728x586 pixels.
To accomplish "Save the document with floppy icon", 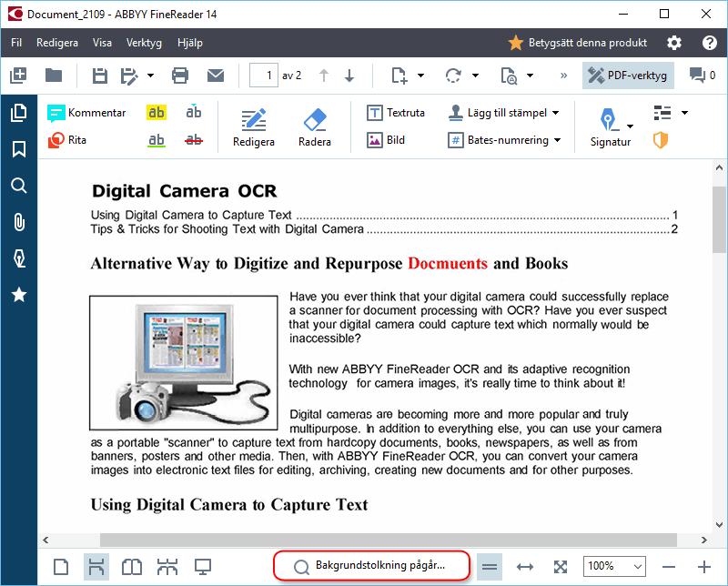I will pos(99,76).
